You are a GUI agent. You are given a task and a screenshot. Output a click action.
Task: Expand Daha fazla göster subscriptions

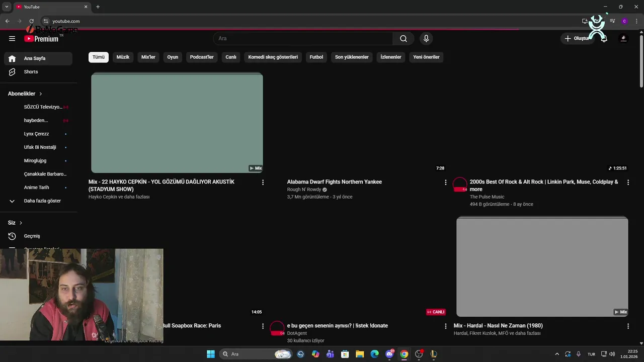(x=38, y=201)
